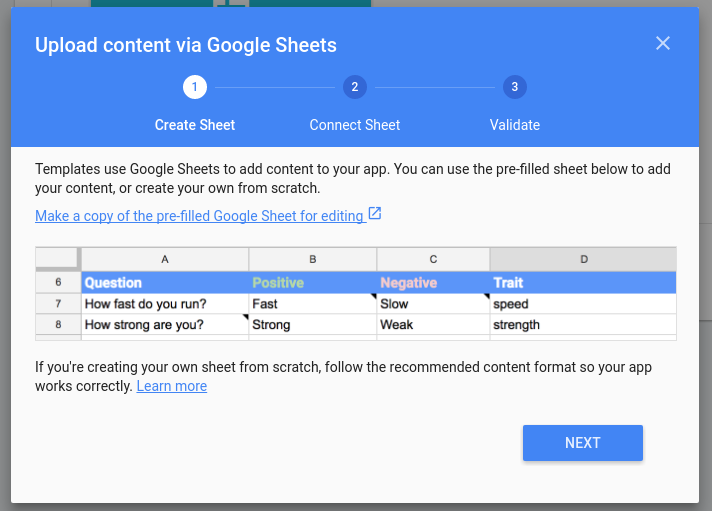Select column A header in sheet preview

tap(165, 259)
